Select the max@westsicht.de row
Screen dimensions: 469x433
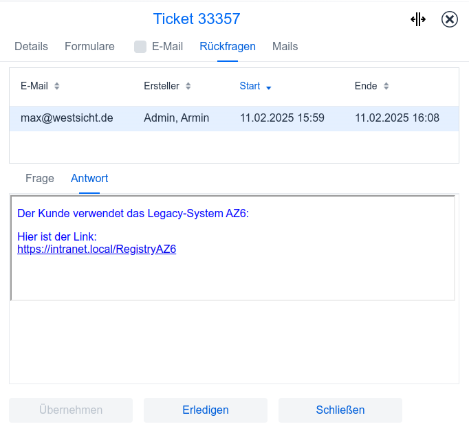pos(234,118)
